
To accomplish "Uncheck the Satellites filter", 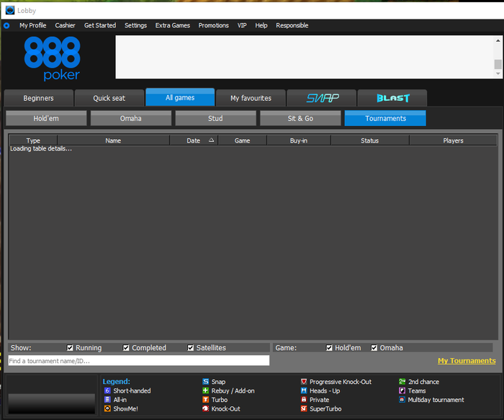I will tap(191, 348).
